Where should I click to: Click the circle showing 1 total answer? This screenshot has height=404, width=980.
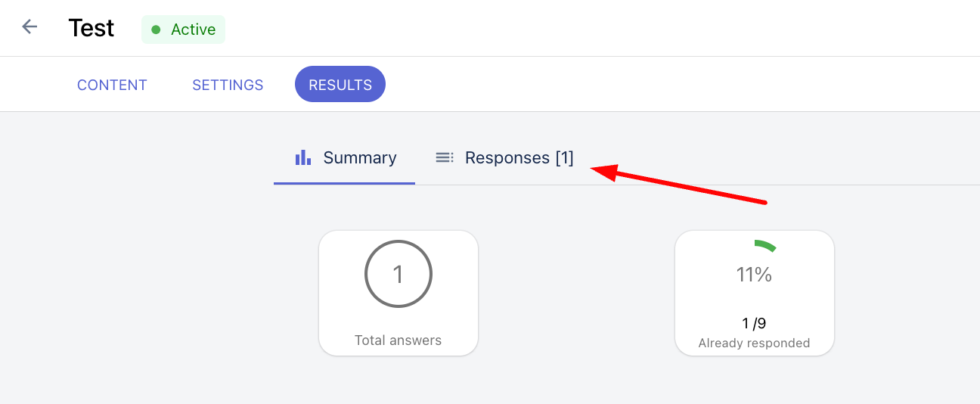tap(399, 274)
